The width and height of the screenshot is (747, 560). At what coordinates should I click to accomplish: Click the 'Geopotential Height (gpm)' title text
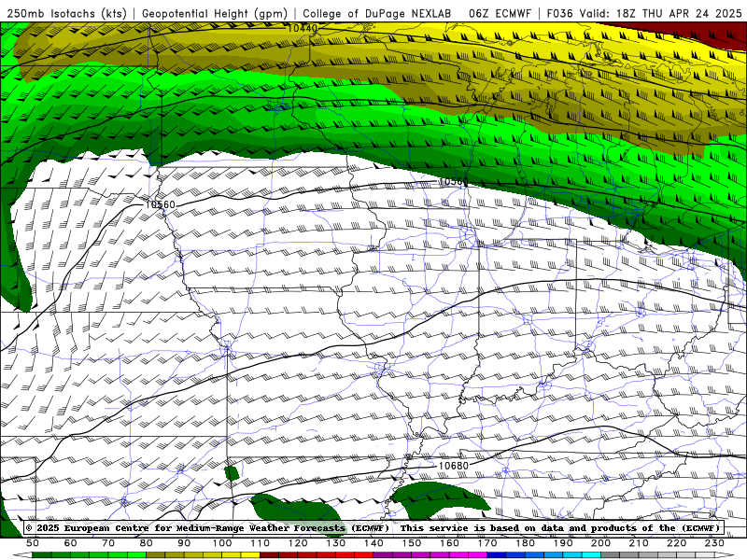pos(215,13)
